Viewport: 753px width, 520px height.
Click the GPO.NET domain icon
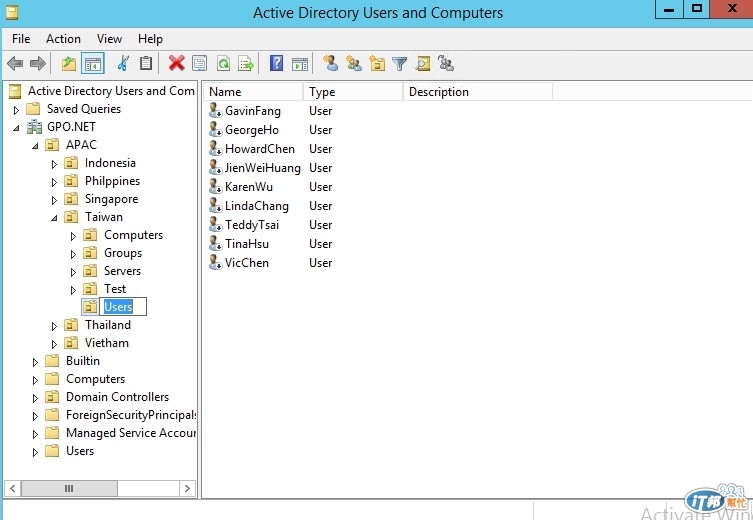(35, 127)
